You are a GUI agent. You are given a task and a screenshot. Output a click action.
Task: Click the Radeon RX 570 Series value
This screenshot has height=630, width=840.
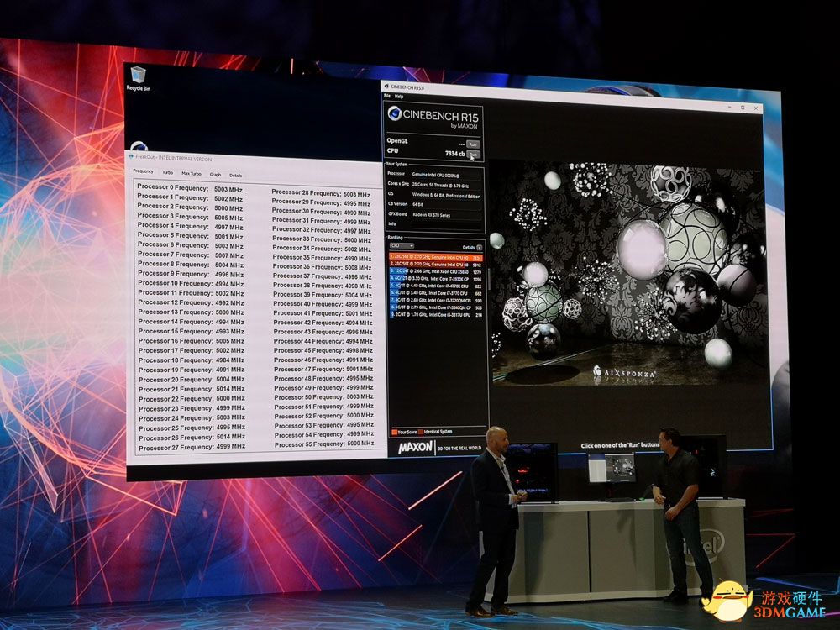tap(431, 215)
